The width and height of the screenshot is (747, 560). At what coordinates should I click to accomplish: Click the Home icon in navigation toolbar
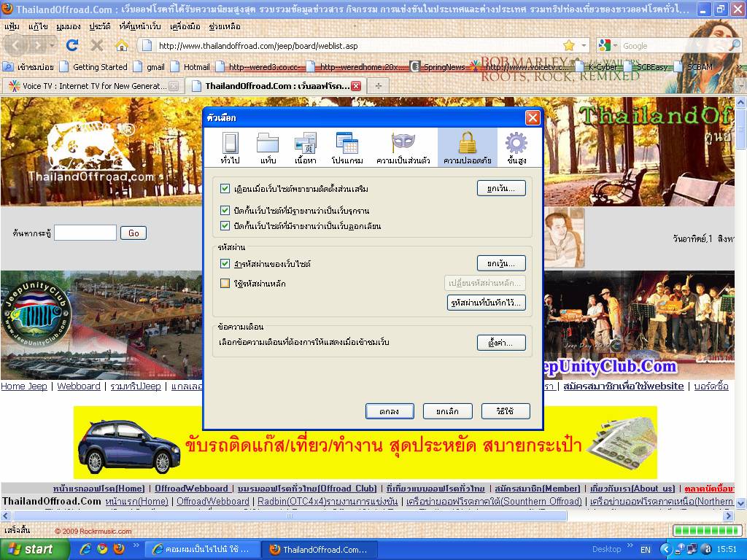click(x=121, y=45)
